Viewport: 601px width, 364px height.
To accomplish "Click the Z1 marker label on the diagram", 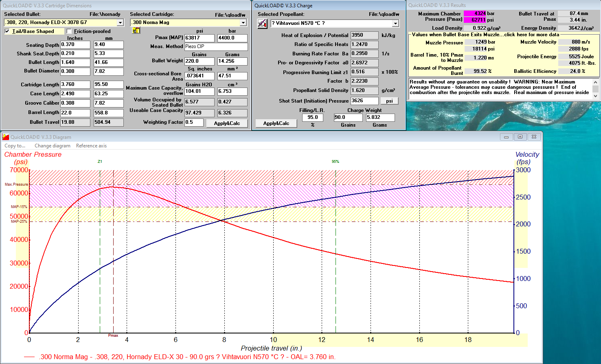I will click(100, 162).
